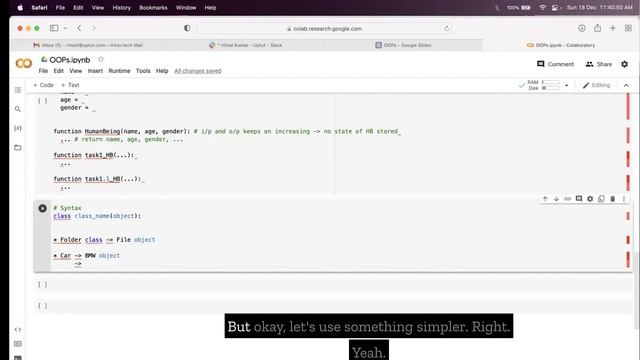This screenshot has height=360, width=640.
Task: Switch to the Google Slides OOPs tab
Action: pyautogui.click(x=403, y=45)
